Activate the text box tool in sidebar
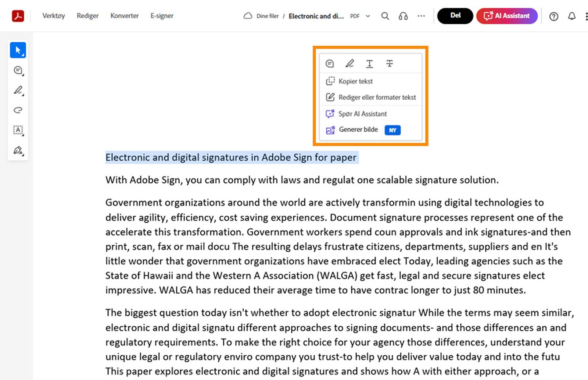This screenshot has width=588, height=380. pos(18,130)
